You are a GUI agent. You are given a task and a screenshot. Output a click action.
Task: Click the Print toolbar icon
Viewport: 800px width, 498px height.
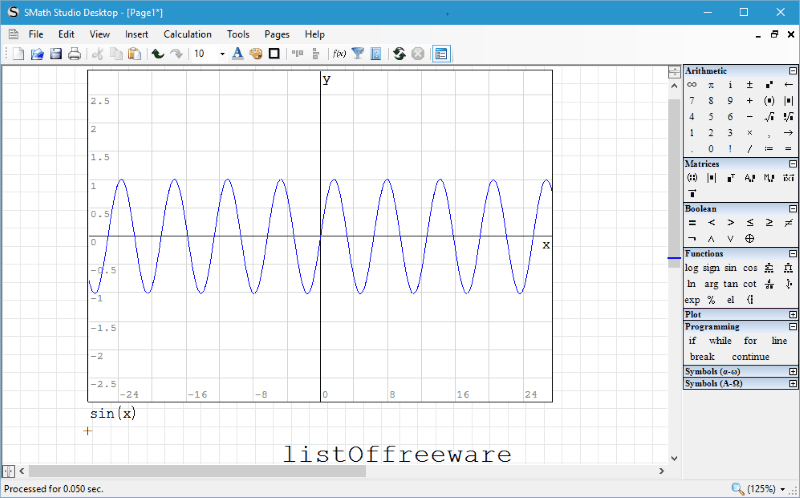point(74,54)
